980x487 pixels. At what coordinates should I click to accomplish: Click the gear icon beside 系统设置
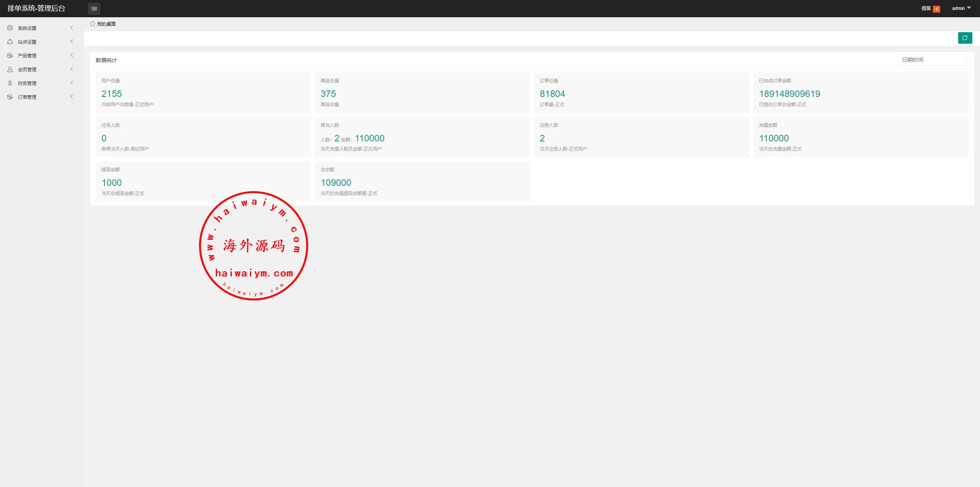[x=10, y=28]
